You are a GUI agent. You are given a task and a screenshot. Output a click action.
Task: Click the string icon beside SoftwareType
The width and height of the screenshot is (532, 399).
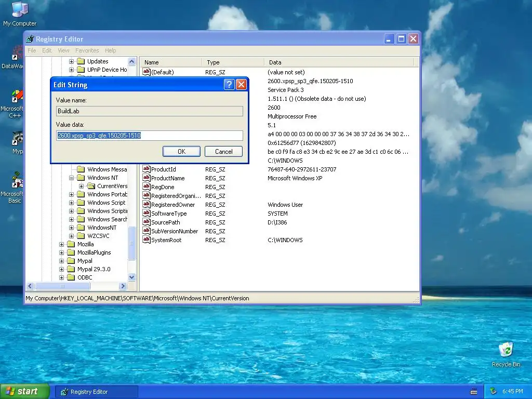coord(146,212)
